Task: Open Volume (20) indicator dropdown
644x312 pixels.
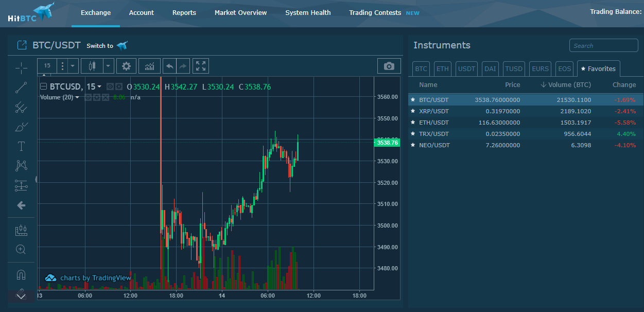Action: 77,97
